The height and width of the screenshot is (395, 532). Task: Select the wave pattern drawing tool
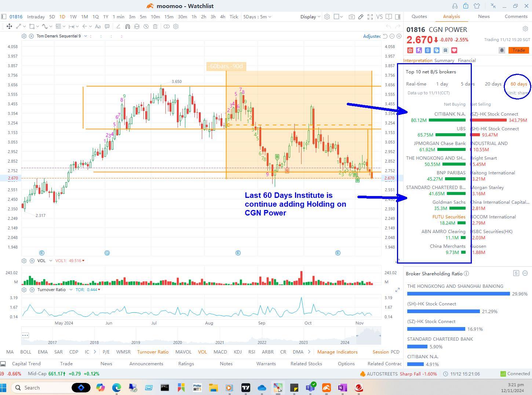(45, 26)
